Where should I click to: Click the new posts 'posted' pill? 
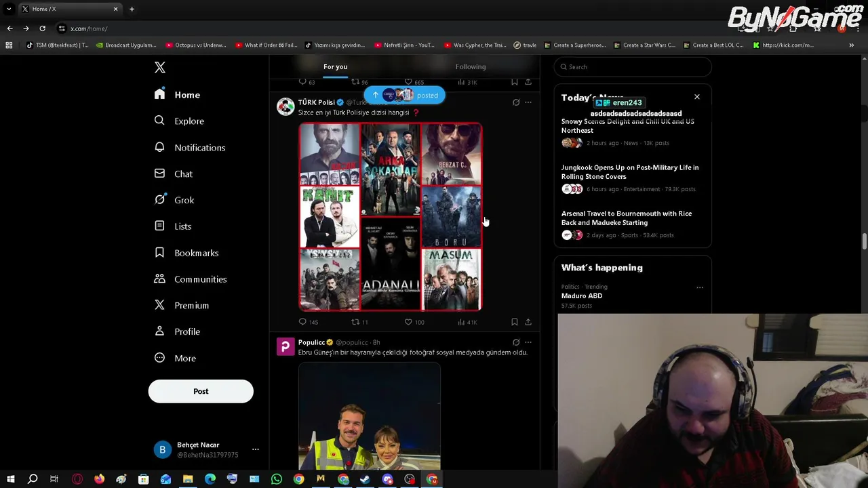(404, 95)
